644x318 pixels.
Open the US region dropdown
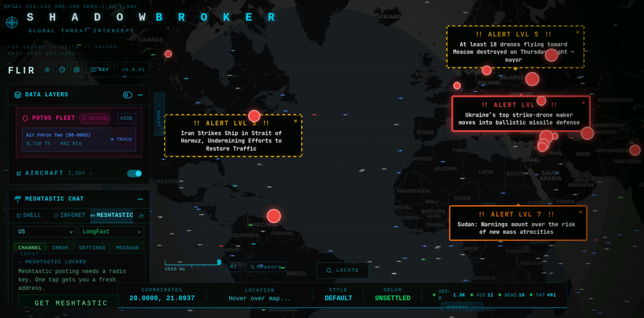(x=45, y=232)
